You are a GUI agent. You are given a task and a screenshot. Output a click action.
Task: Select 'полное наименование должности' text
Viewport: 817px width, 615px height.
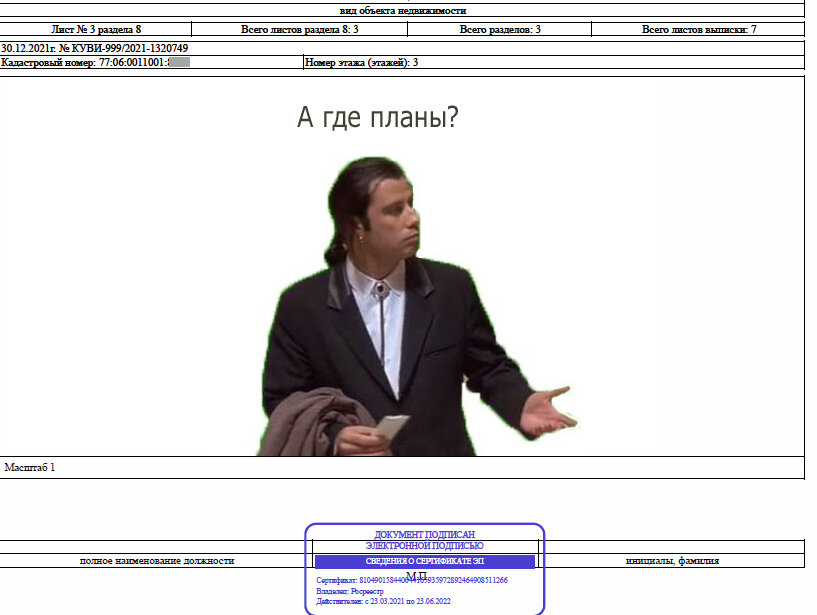157,561
